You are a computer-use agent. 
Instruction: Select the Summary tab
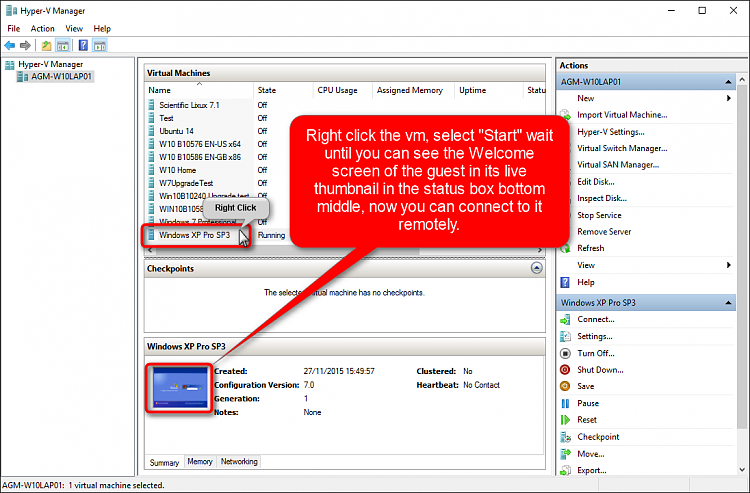click(x=164, y=462)
